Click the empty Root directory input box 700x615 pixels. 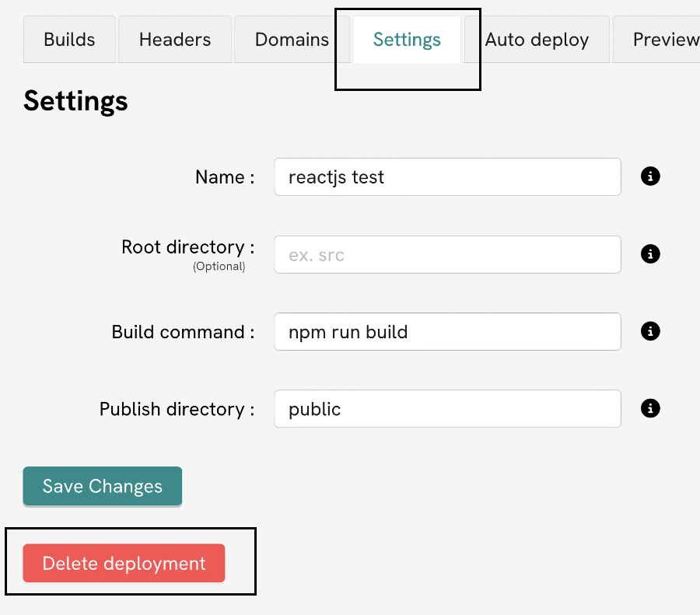click(447, 255)
